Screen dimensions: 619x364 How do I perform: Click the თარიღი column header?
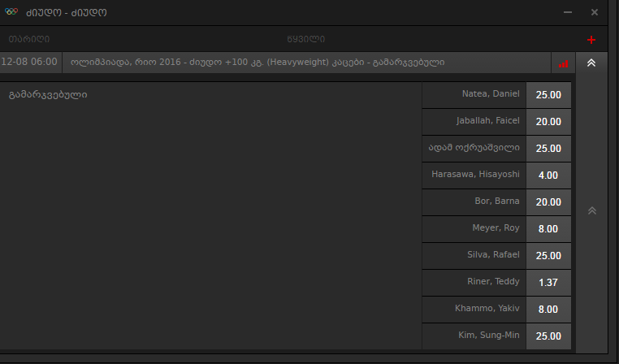(29, 39)
